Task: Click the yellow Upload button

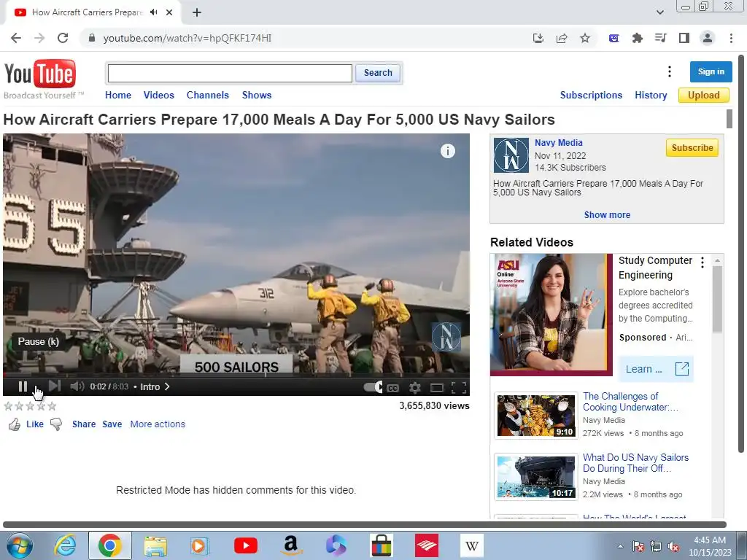Action: (704, 95)
